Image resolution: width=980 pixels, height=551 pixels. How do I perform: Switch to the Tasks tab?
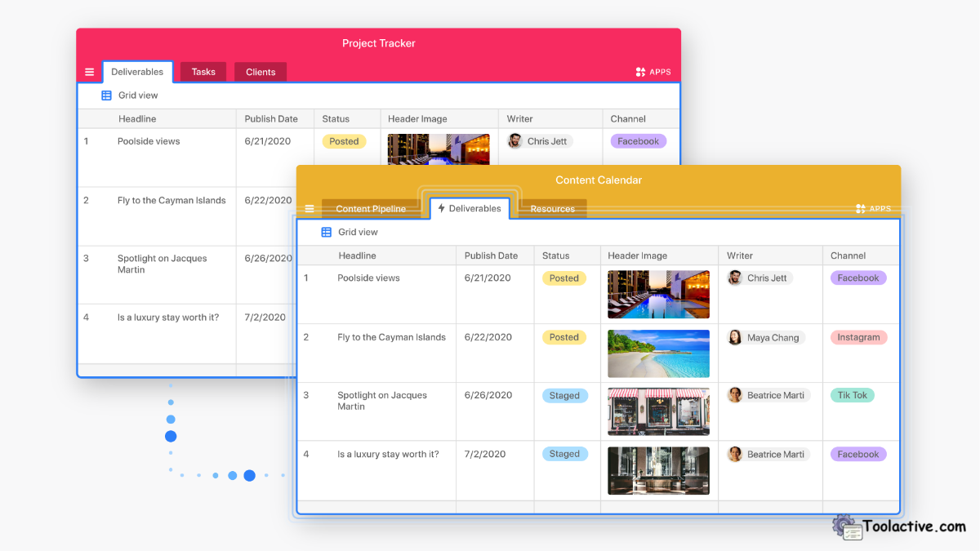point(203,71)
